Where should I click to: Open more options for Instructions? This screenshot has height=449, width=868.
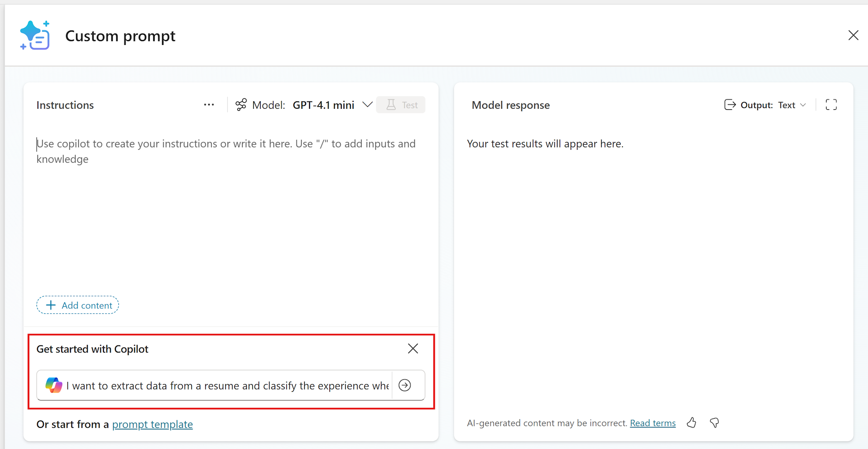209,104
